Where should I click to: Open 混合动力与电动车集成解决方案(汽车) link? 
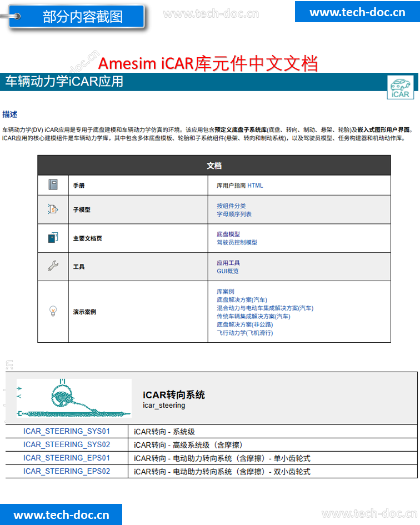pyautogui.click(x=265, y=308)
